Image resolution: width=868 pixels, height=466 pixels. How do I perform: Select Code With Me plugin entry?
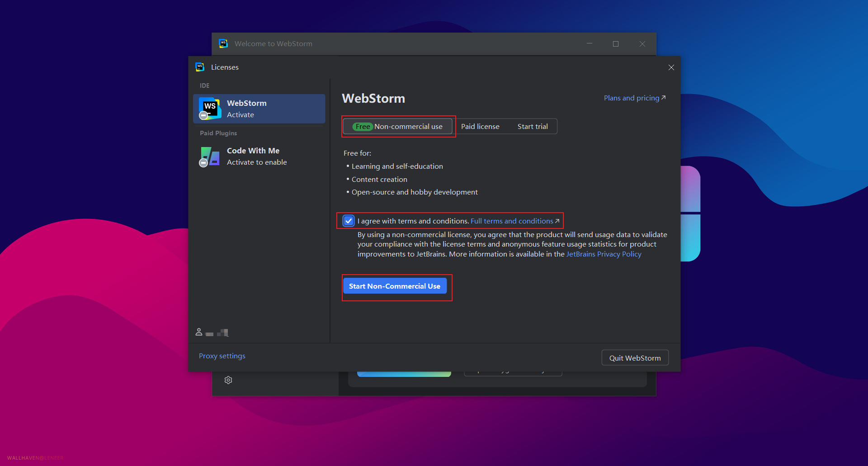[259, 157]
